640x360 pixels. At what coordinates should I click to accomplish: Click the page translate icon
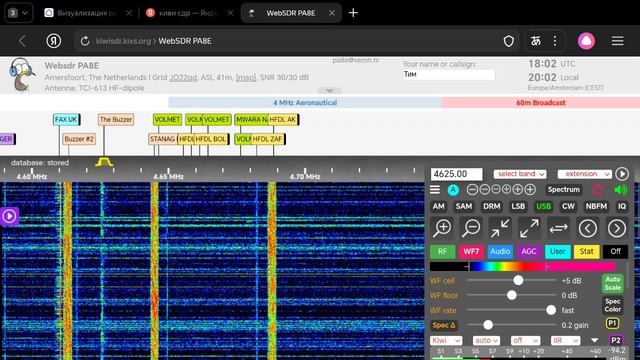tap(536, 41)
